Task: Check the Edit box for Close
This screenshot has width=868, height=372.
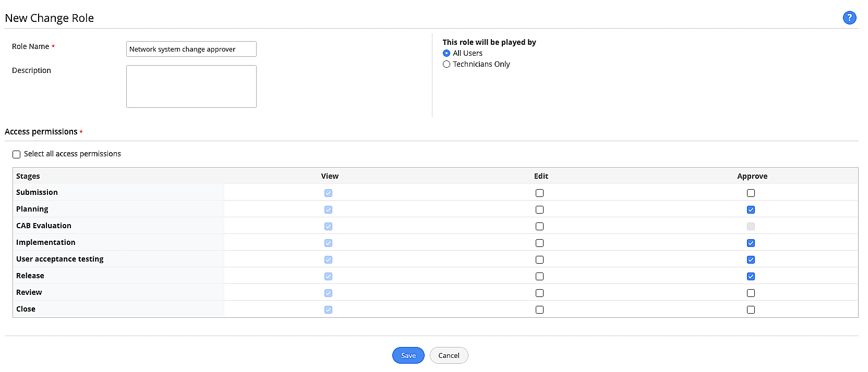Action: 539,309
